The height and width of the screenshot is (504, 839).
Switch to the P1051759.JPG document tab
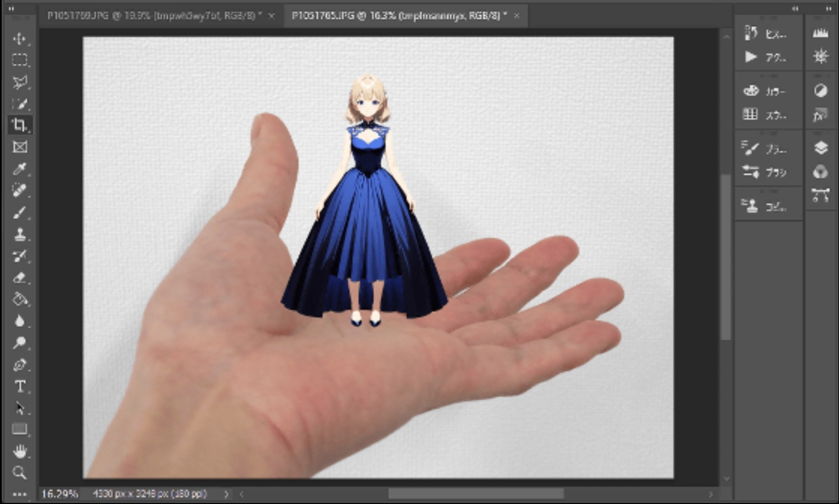154,16
